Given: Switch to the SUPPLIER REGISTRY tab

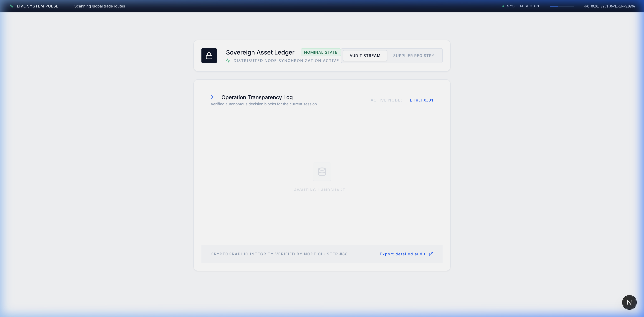Looking at the screenshot, I should tap(413, 55).
